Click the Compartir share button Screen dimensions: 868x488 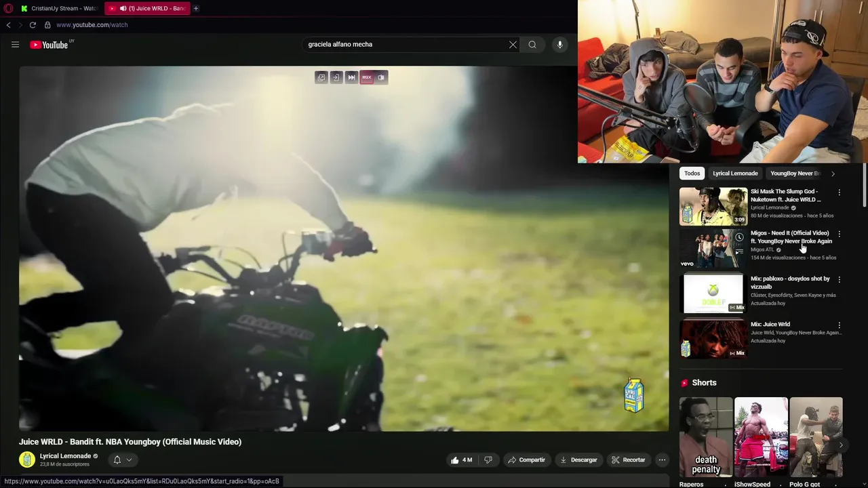tap(526, 460)
